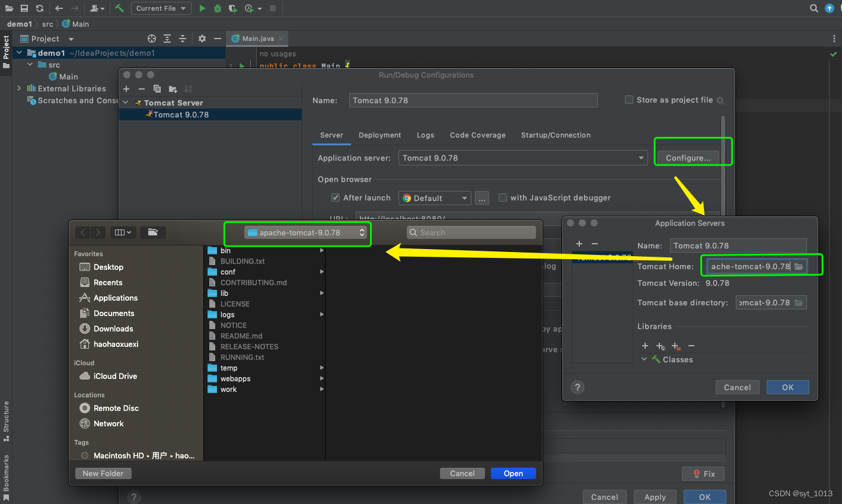Click the Build project hammer icon
Screen dimensions: 842x504
[x=120, y=8]
